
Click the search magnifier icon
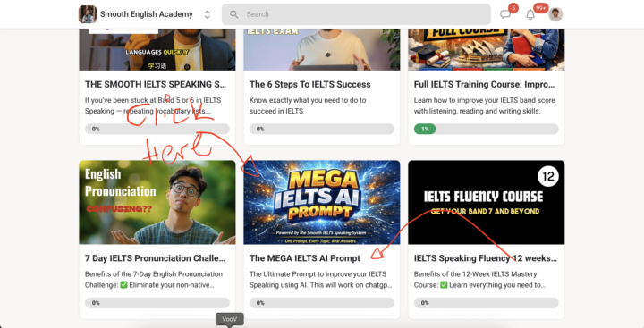(233, 14)
